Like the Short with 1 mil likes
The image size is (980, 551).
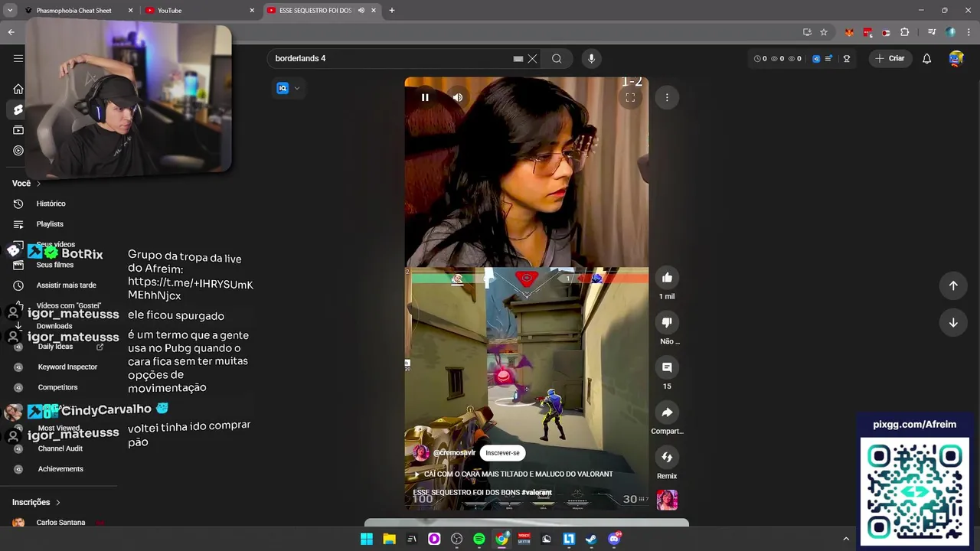pos(667,278)
